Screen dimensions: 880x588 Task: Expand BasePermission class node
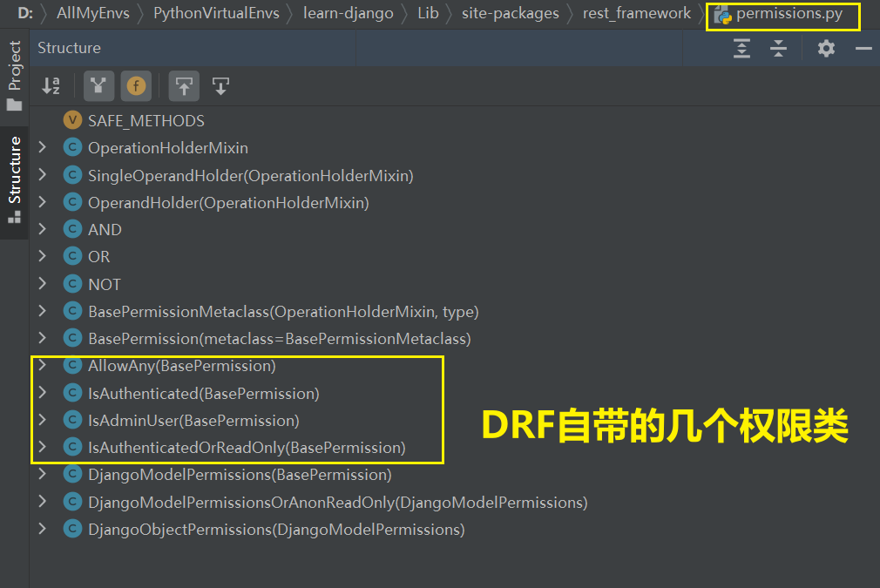43,337
